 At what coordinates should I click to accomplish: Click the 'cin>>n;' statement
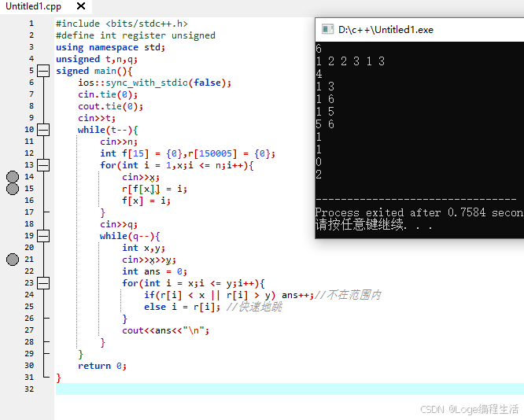click(x=119, y=142)
